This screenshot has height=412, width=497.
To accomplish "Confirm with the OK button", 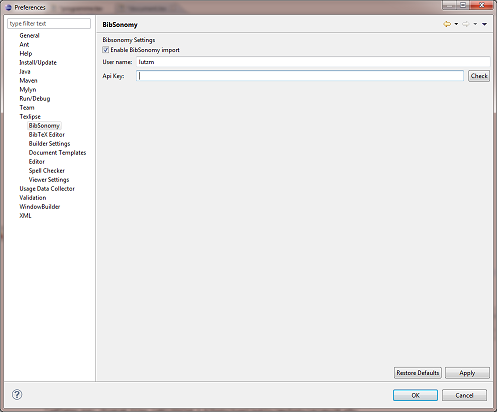I will pyautogui.click(x=415, y=395).
